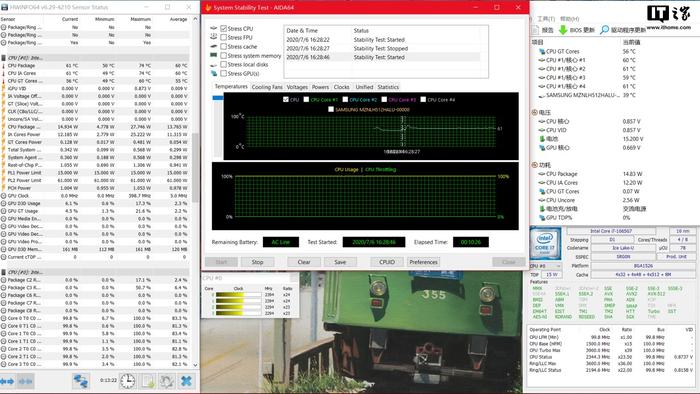Screen dimensions: 700x394
Task: Click the Preferences button
Action: tap(423, 262)
